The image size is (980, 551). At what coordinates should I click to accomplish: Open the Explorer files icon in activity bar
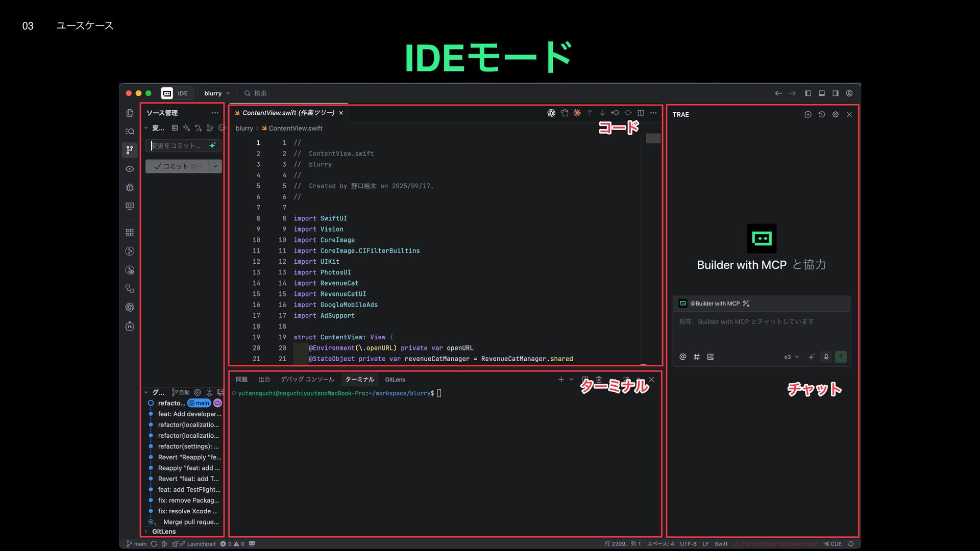tap(130, 113)
